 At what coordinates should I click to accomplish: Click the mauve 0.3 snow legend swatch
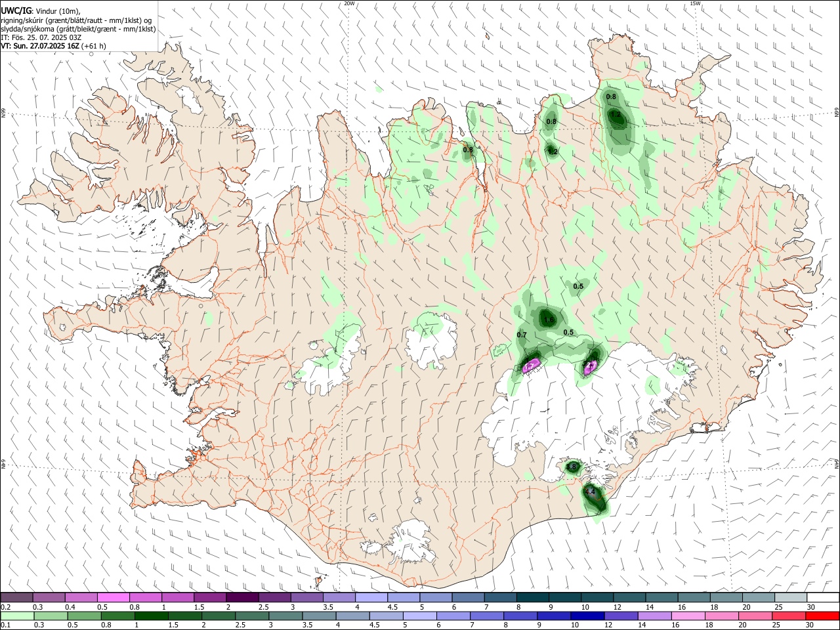(49, 597)
